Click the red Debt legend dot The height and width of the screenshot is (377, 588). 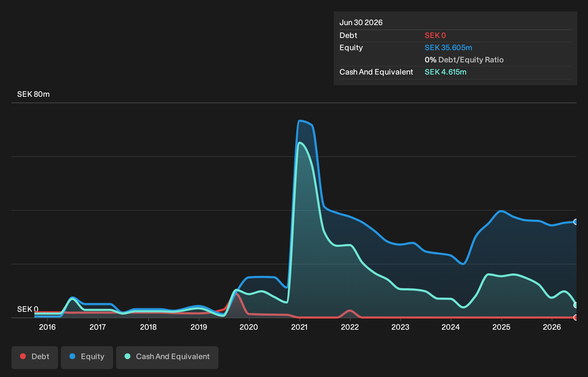click(x=23, y=356)
